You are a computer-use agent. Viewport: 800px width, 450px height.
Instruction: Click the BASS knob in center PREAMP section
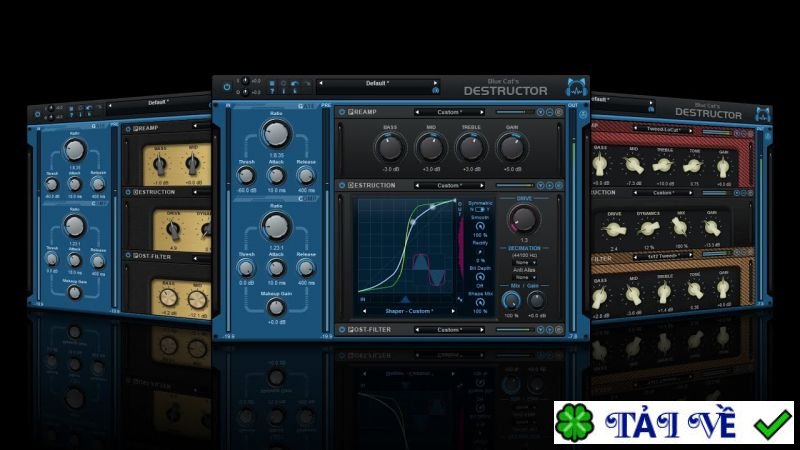tap(390, 147)
